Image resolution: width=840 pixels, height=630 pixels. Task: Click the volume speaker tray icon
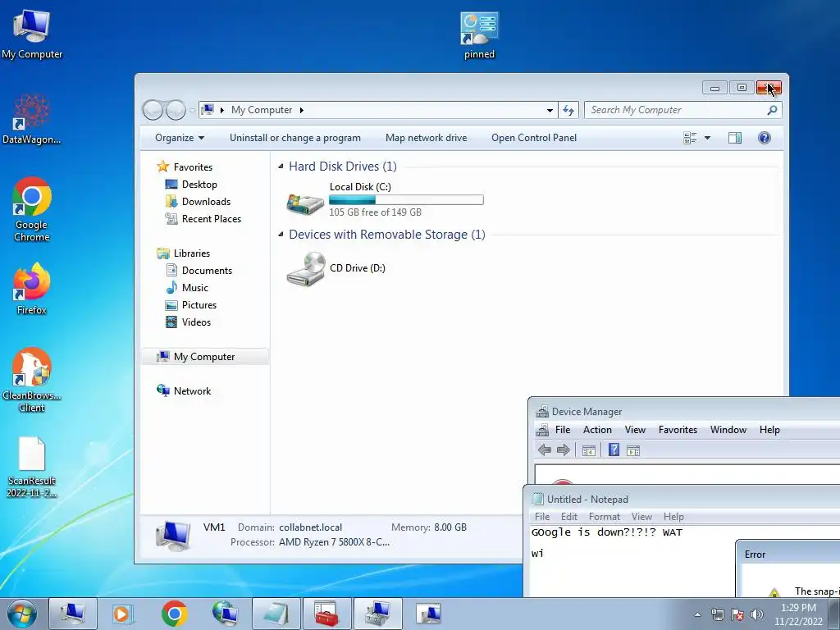[757, 614]
